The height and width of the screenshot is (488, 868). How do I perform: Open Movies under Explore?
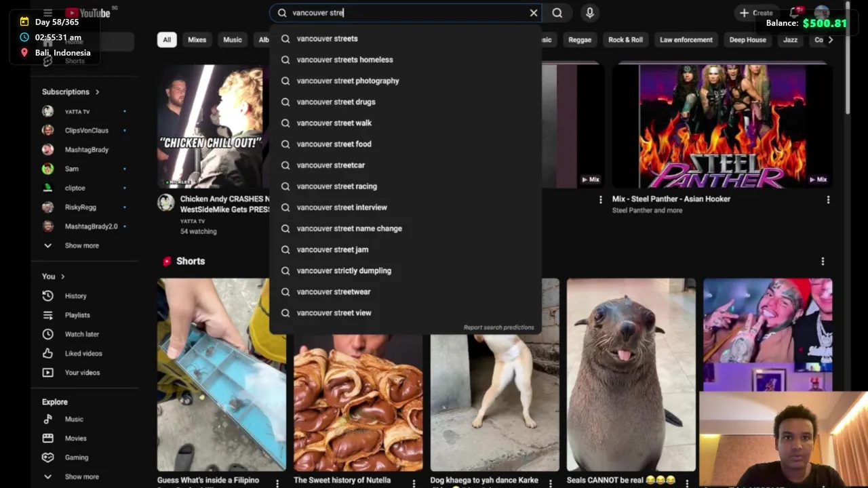coord(85,438)
